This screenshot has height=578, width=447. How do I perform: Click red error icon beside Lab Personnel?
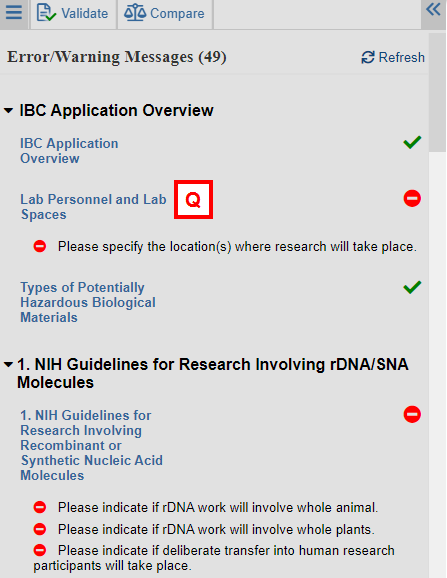coord(412,199)
